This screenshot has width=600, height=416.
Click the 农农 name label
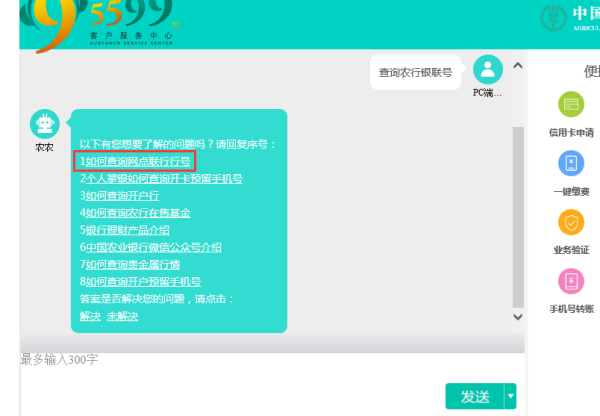[44, 148]
